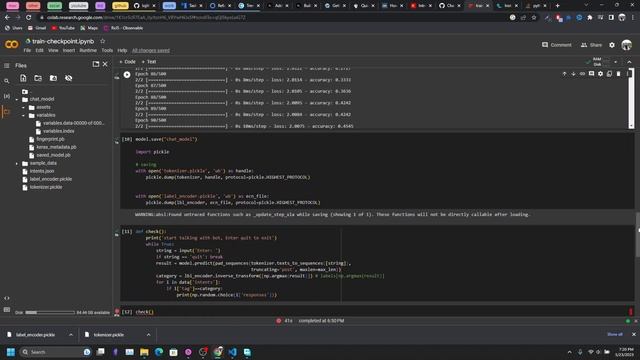640x360 pixels.
Task: Open the RAM/Disk runtime dropdown arrow
Action: [616, 62]
